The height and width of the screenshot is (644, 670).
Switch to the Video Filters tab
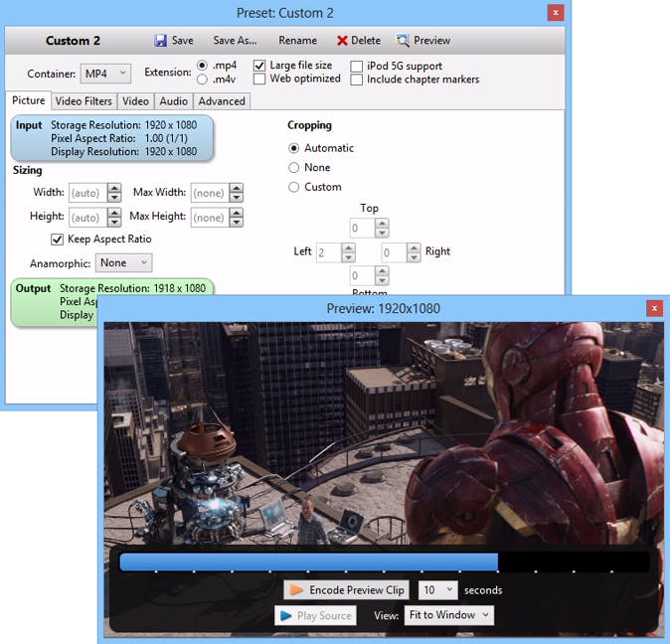tap(84, 101)
